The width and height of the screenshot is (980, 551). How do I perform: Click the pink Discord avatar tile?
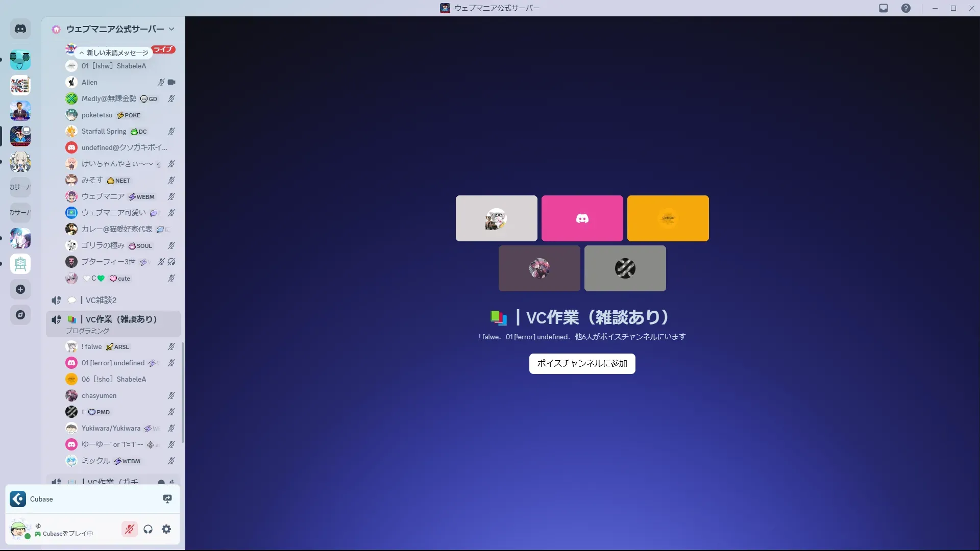click(582, 218)
